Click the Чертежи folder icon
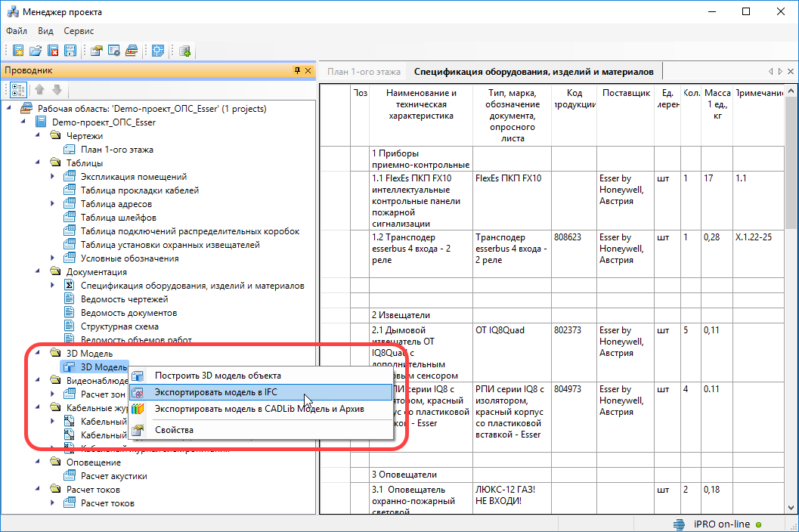Image resolution: width=799 pixels, height=532 pixels. [55, 135]
